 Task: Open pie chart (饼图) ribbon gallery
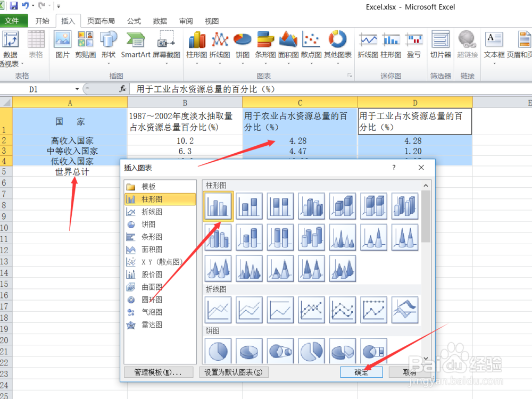pyautogui.click(x=243, y=47)
